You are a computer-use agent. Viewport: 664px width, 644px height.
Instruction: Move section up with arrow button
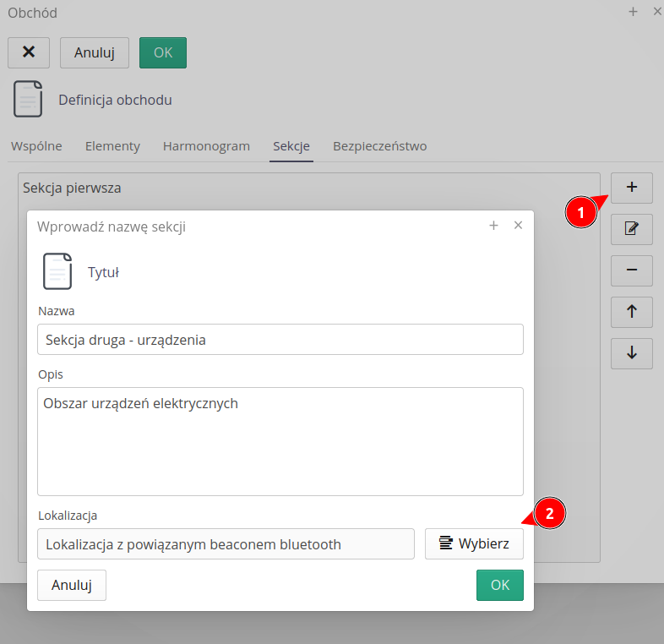point(632,312)
